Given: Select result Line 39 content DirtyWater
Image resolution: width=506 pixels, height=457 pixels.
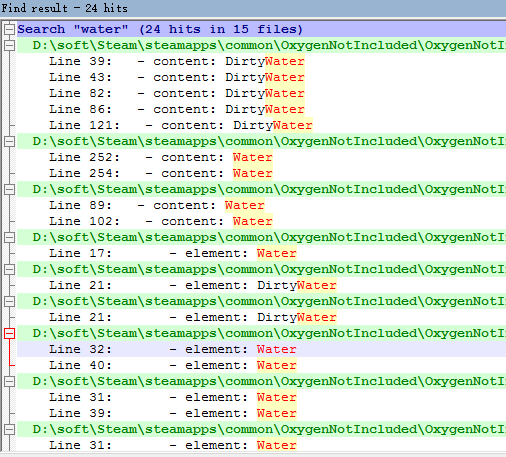Looking at the screenshot, I should tap(261, 61).
